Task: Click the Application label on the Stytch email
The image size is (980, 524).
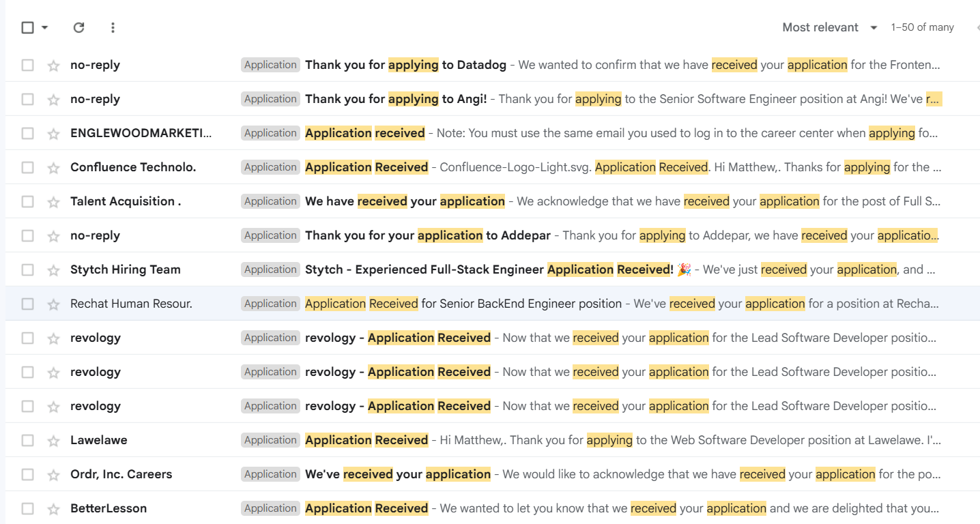Action: [x=270, y=269]
